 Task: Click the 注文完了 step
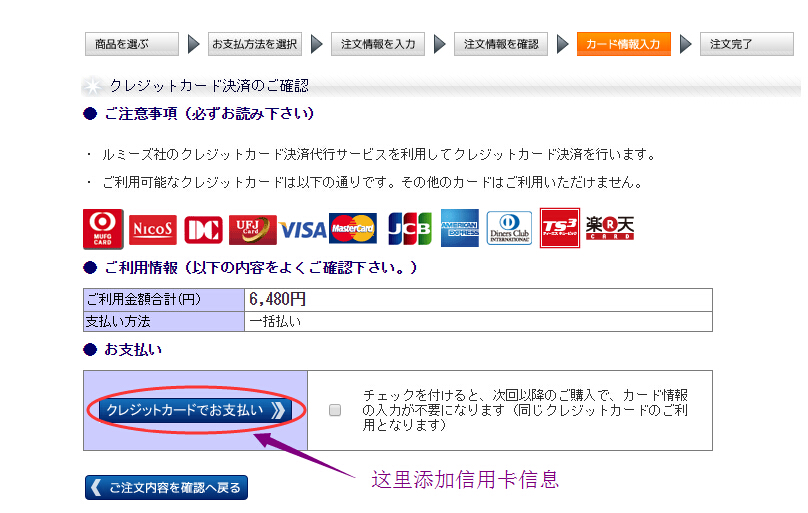point(745,44)
